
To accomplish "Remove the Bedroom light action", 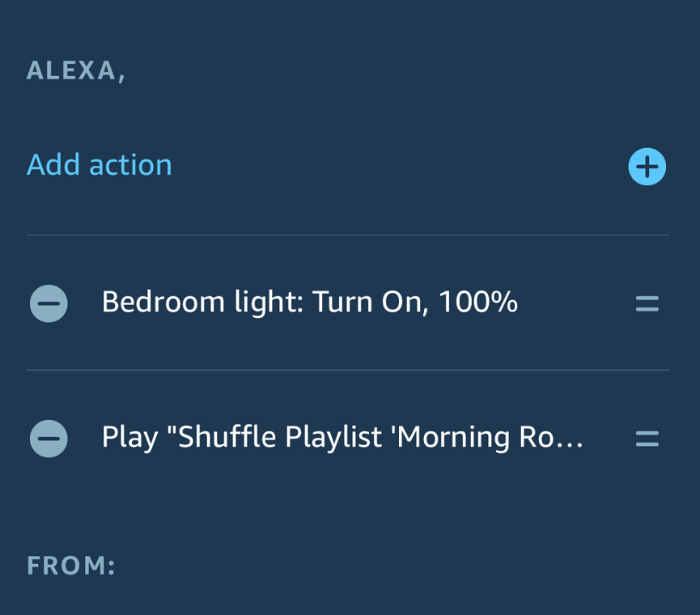I will point(49,303).
